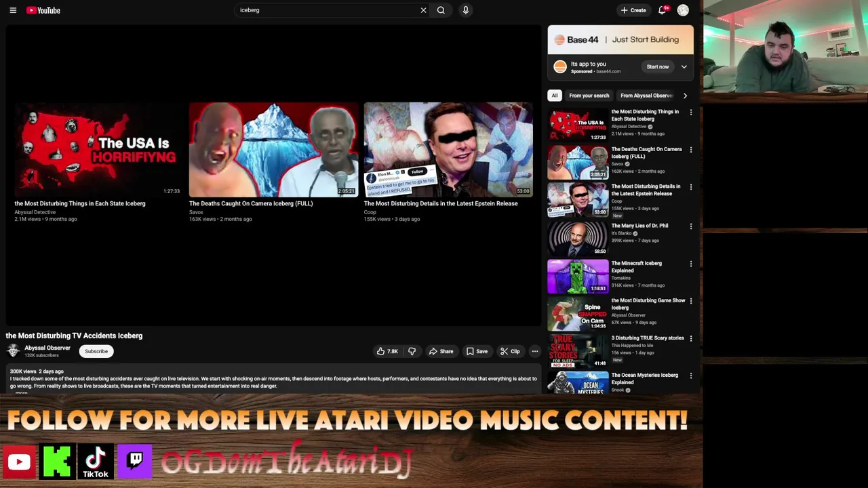The image size is (868, 488).
Task: Clip the video with scissors button
Action: (510, 351)
